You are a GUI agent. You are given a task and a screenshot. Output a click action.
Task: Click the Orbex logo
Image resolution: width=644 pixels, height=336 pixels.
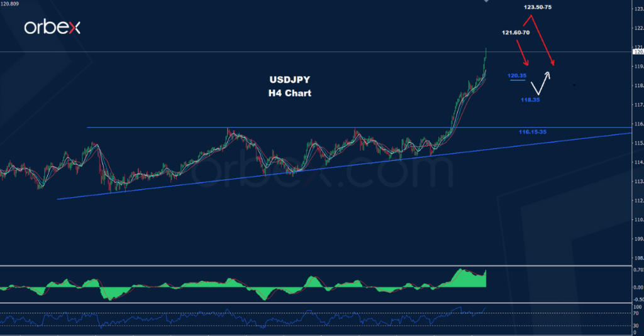tap(52, 28)
